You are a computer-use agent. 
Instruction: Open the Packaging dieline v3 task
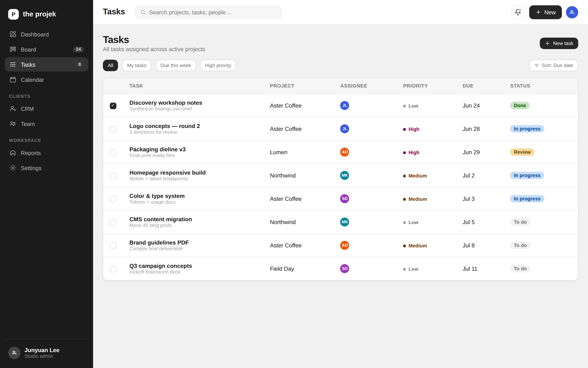pos(157,149)
